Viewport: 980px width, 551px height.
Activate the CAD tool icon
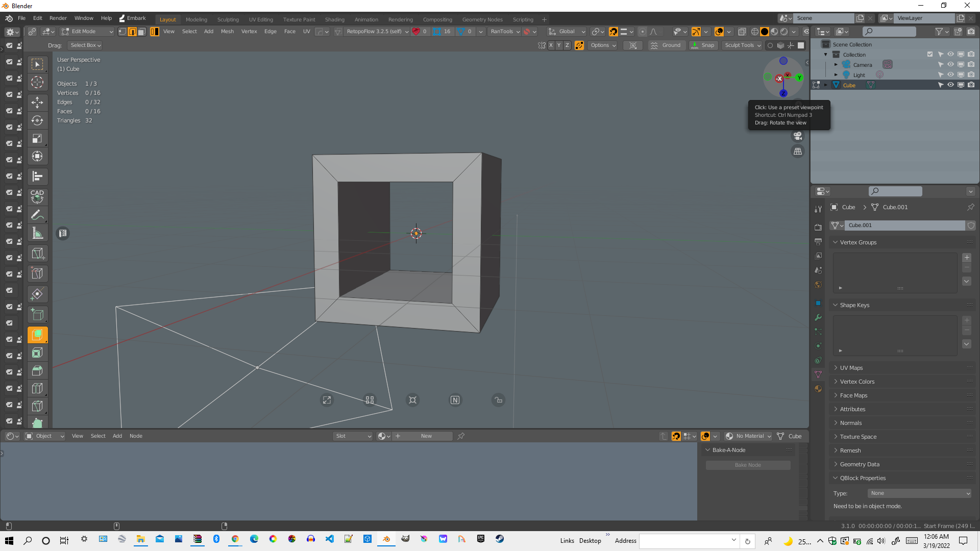coord(37,196)
